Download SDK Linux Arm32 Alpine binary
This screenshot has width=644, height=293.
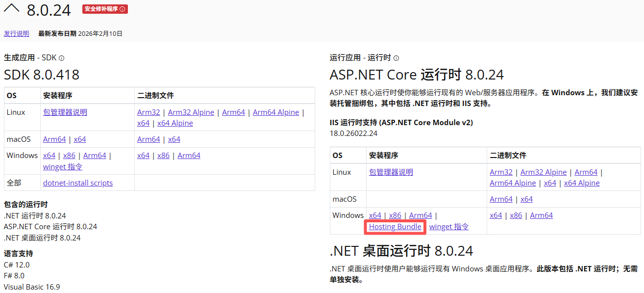click(191, 112)
